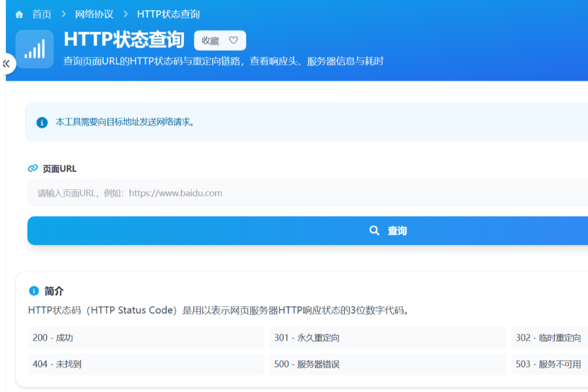588x392 pixels.
Task: Collapse sidebar with double-chevron button
Action: point(7,64)
